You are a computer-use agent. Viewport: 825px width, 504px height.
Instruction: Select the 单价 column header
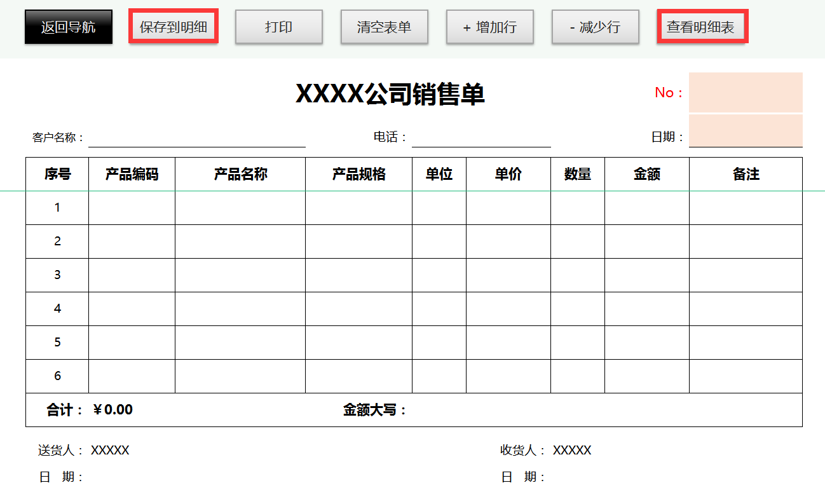508,174
